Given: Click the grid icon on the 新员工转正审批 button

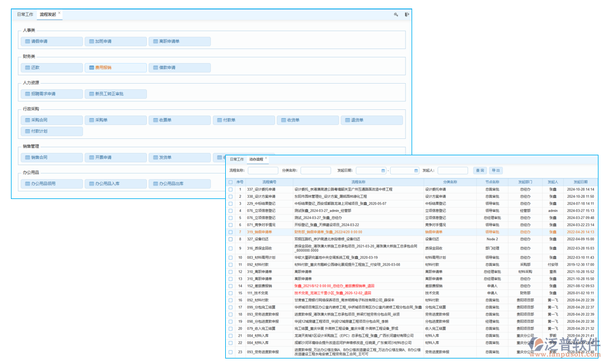Looking at the screenshot, I should click(92, 94).
